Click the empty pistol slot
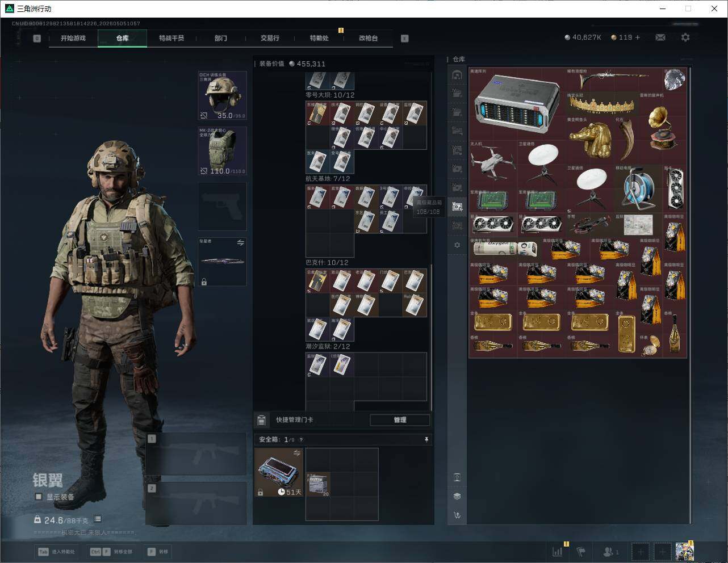The width and height of the screenshot is (728, 563). pos(222,207)
